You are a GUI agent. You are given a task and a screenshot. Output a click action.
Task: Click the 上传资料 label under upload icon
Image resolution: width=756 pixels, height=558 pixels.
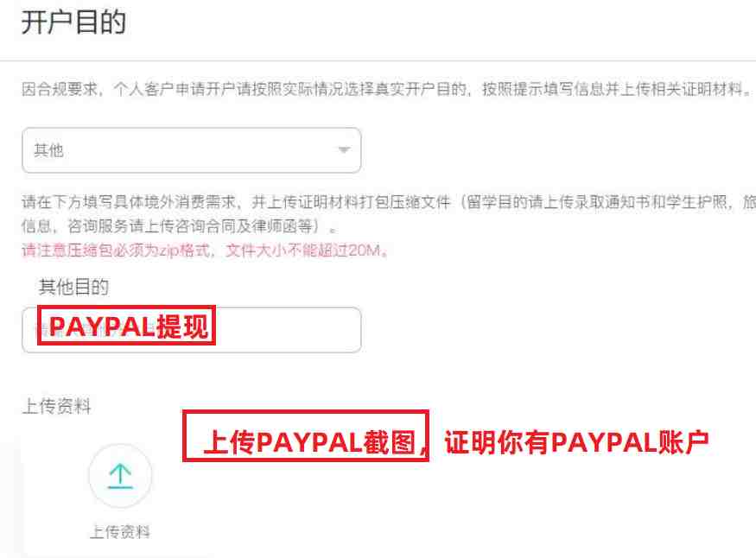point(120,532)
